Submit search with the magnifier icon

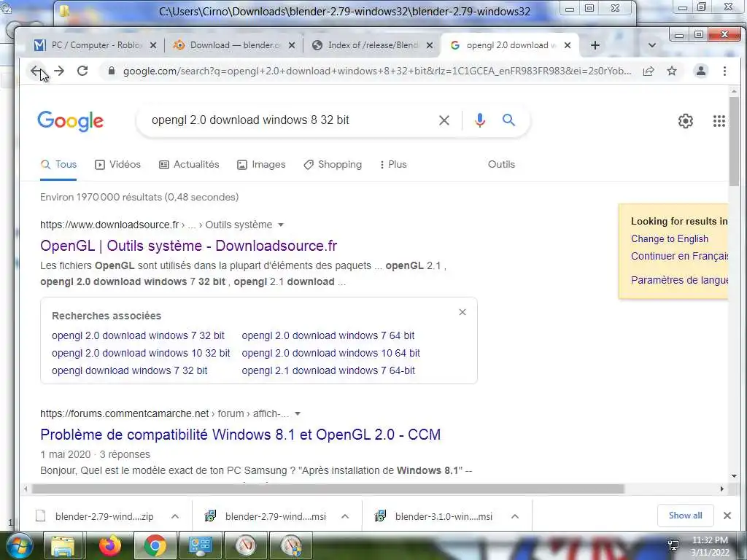pos(508,120)
